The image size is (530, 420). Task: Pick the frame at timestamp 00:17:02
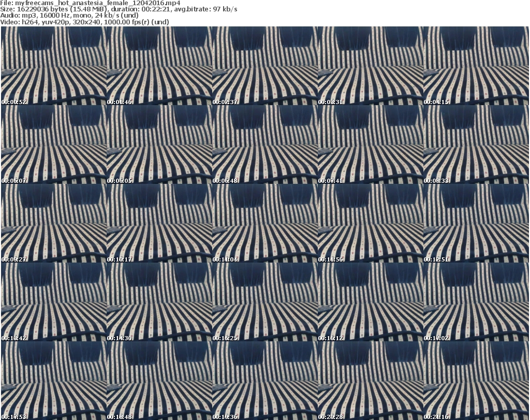click(476, 302)
